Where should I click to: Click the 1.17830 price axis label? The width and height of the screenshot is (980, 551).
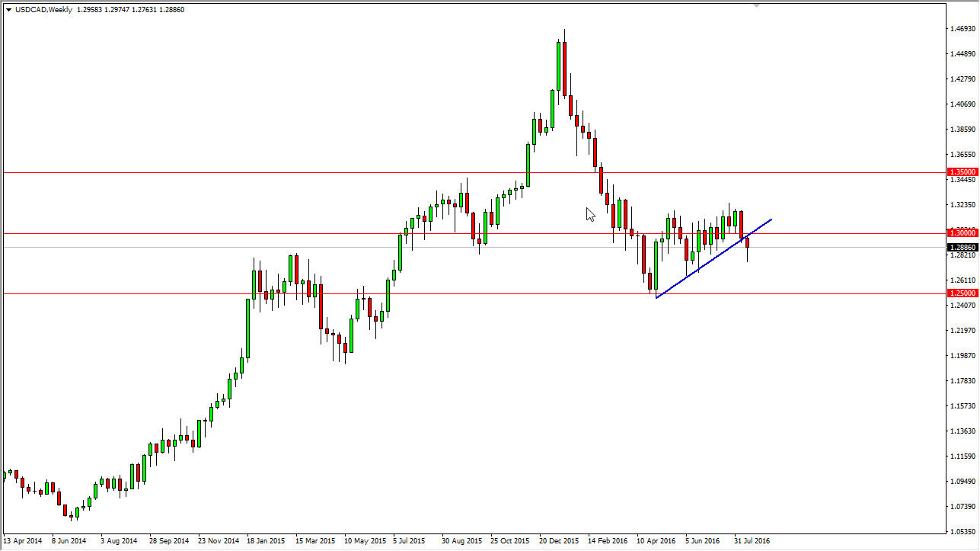click(x=963, y=381)
